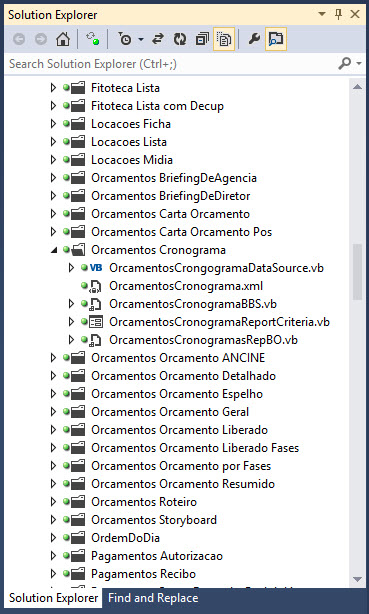The height and width of the screenshot is (614, 369).
Task: Switch to the Find and Replace tab
Action: [153, 598]
